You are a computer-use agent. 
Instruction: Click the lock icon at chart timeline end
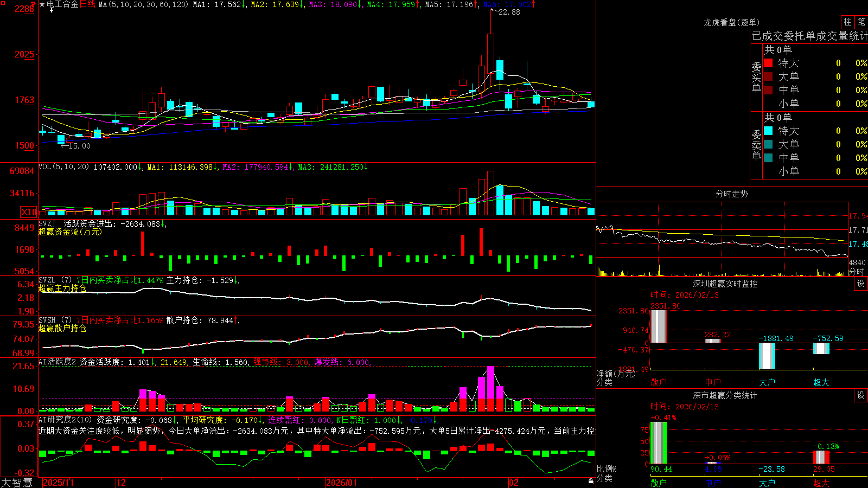(591, 481)
